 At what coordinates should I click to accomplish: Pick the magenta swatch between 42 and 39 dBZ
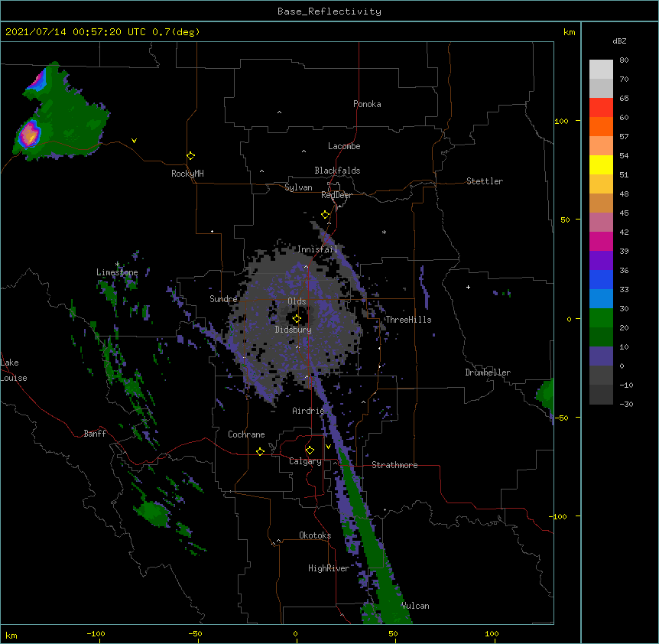(601, 241)
